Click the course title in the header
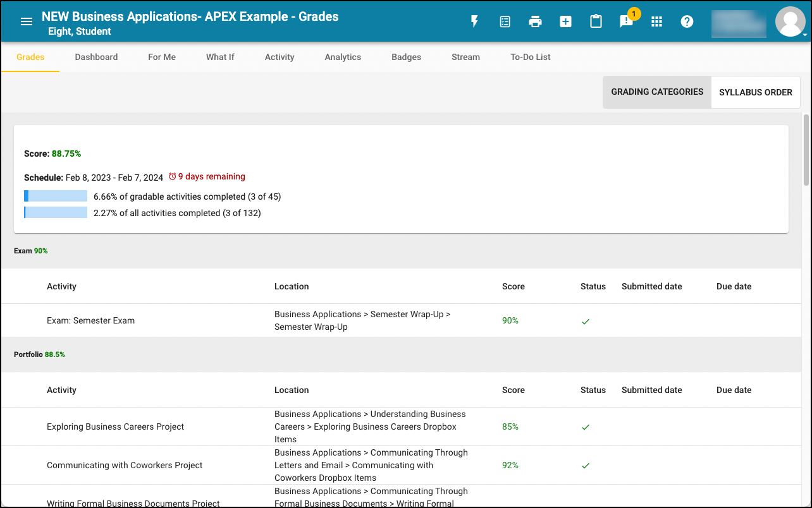 (190, 16)
